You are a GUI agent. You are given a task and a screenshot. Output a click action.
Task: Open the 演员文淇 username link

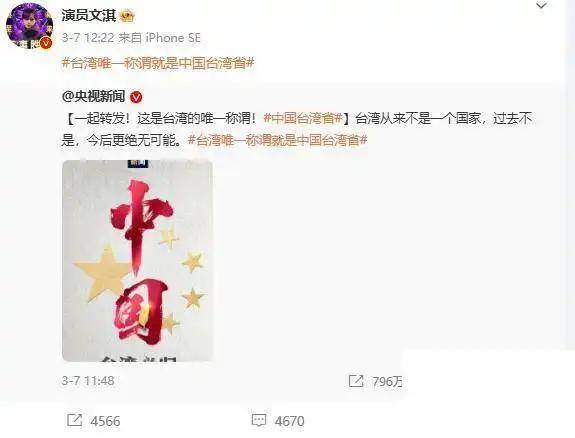pos(89,16)
